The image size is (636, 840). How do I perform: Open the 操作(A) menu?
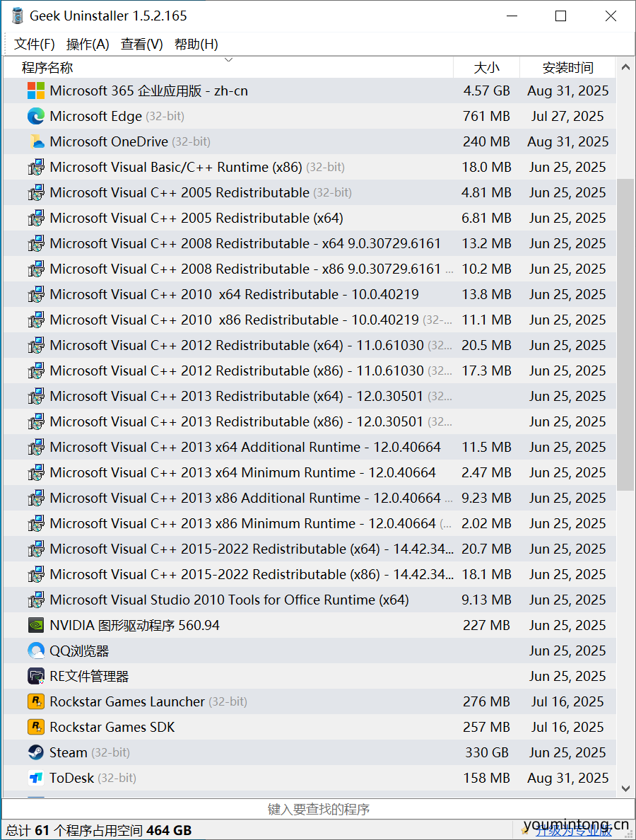pos(88,44)
